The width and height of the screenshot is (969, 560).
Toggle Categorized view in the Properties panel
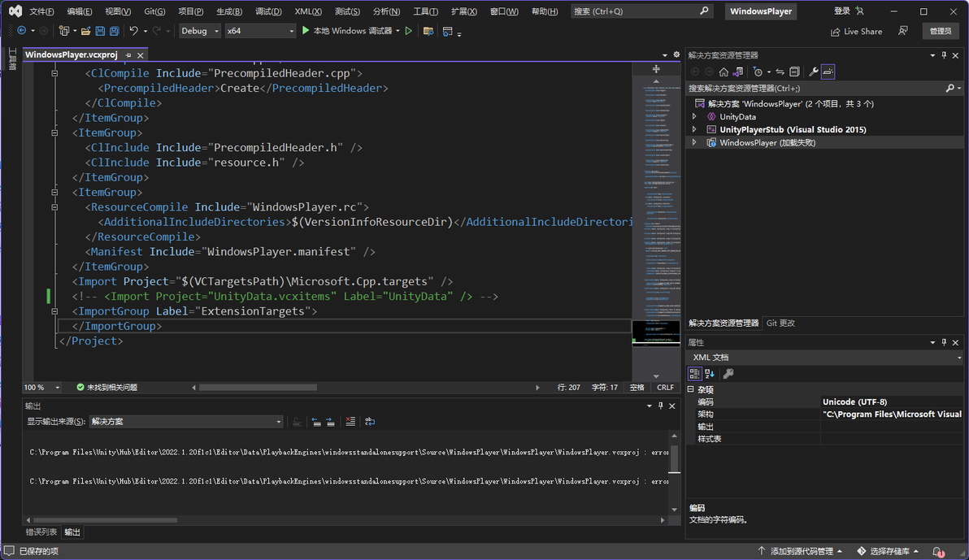click(x=694, y=373)
